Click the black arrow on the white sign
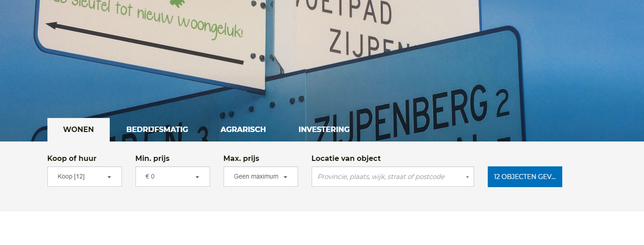 (145, 43)
